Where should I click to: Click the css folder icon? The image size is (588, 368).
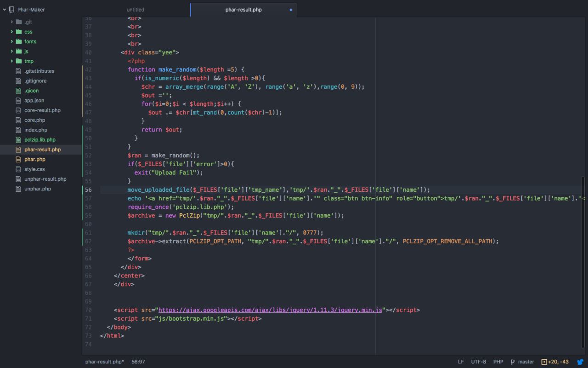[x=19, y=32]
